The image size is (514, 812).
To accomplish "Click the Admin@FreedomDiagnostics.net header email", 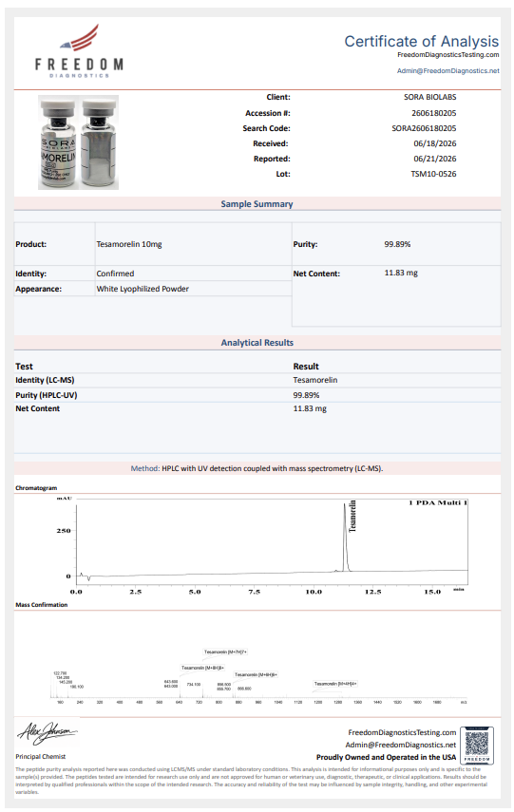I will (x=447, y=71).
